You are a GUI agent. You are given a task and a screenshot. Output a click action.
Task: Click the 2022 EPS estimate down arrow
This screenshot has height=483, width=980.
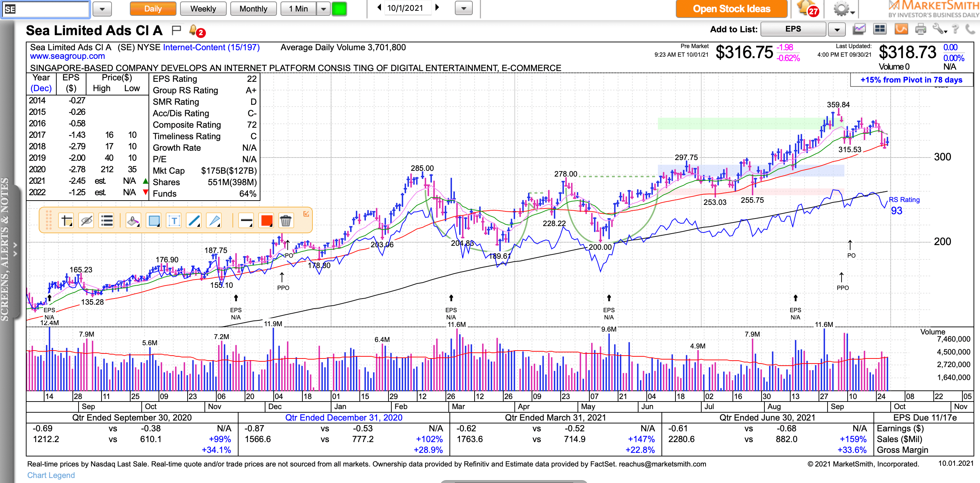click(x=145, y=192)
